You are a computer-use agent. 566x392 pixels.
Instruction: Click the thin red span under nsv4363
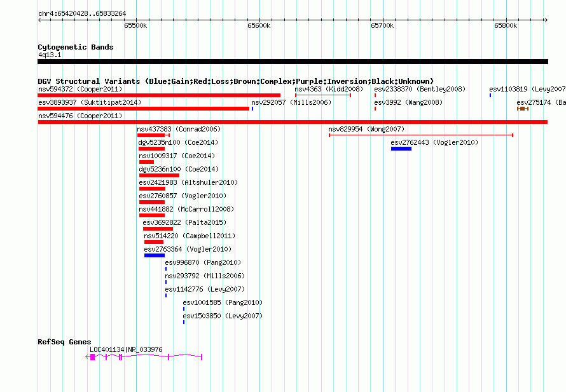point(323,95)
